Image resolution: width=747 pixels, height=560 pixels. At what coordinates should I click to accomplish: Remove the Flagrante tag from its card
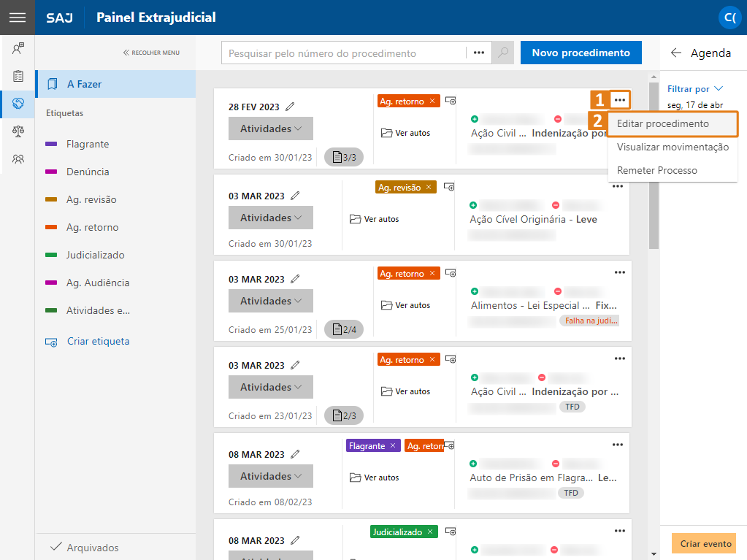point(393,445)
